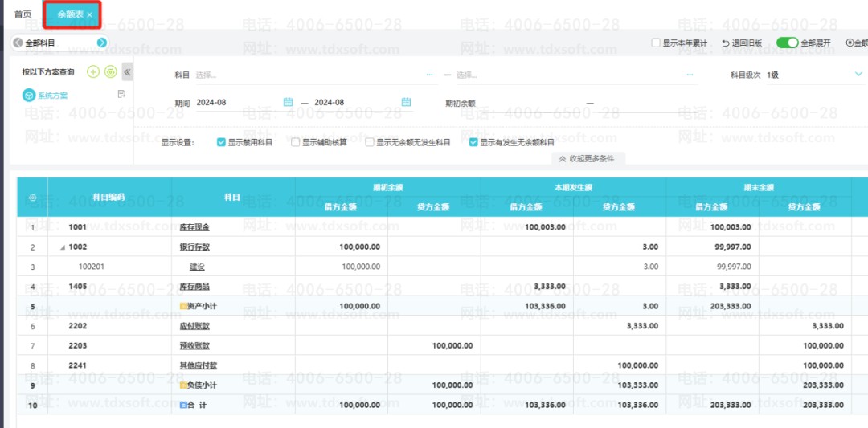The height and width of the screenshot is (428, 868).
Task: Check 显示无余额无发生科目 checkbox
Action: 370,142
